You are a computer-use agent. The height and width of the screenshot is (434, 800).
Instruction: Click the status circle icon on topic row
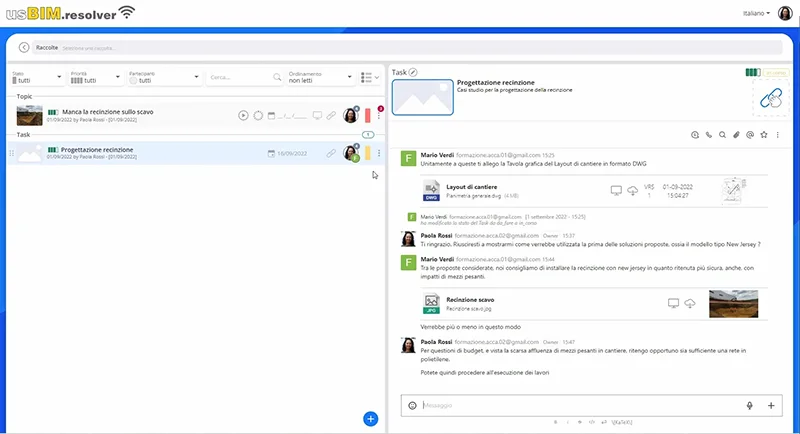coord(258,116)
